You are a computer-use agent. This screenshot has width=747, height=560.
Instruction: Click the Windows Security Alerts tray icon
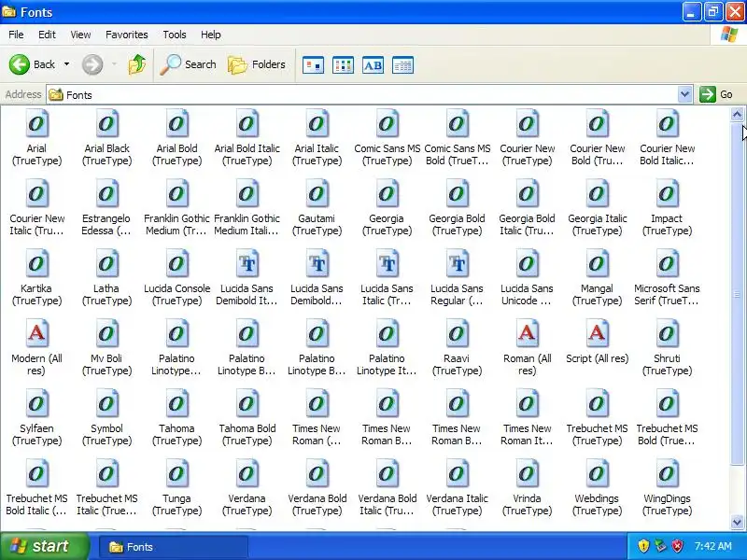tap(643, 546)
